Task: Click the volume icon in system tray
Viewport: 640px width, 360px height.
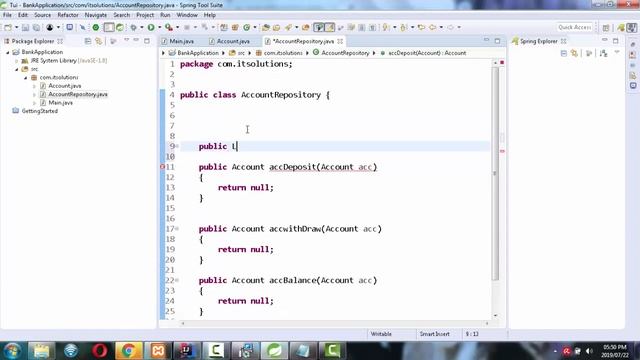Action: [589, 351]
